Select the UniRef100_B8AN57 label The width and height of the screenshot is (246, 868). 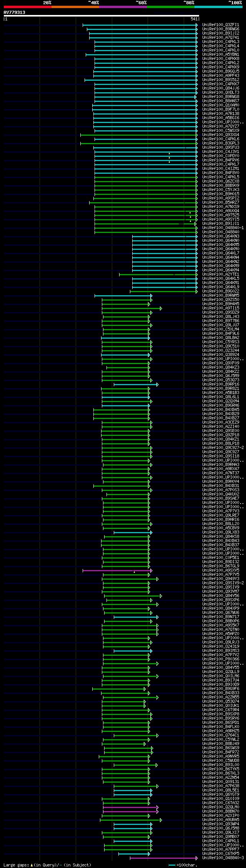[221, 101]
